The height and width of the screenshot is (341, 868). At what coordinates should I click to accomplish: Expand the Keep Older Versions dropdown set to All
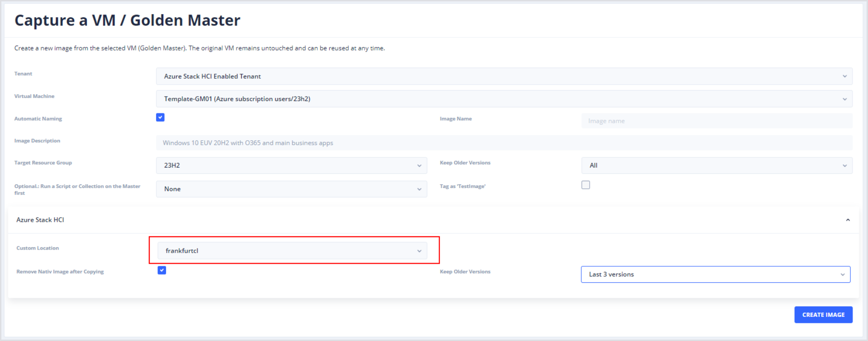[x=717, y=165]
